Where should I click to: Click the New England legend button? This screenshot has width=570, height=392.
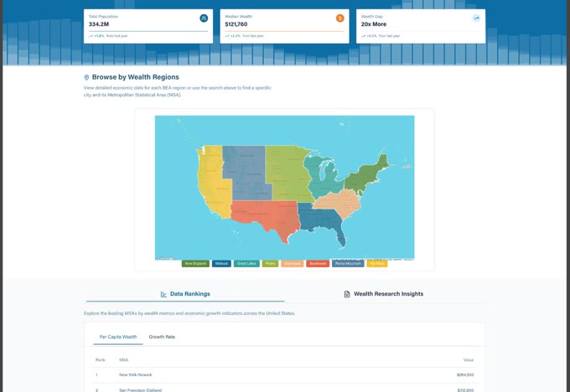coord(195,263)
